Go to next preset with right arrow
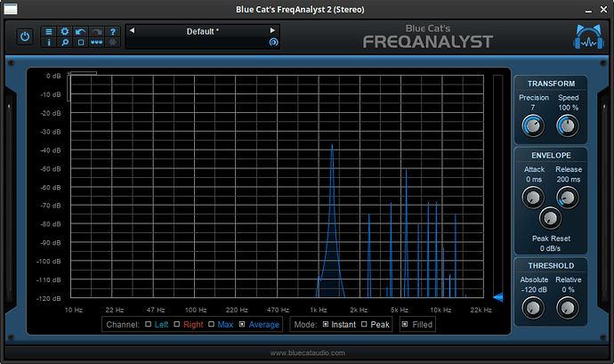Screen dimensions: 614x364 click(x=272, y=30)
